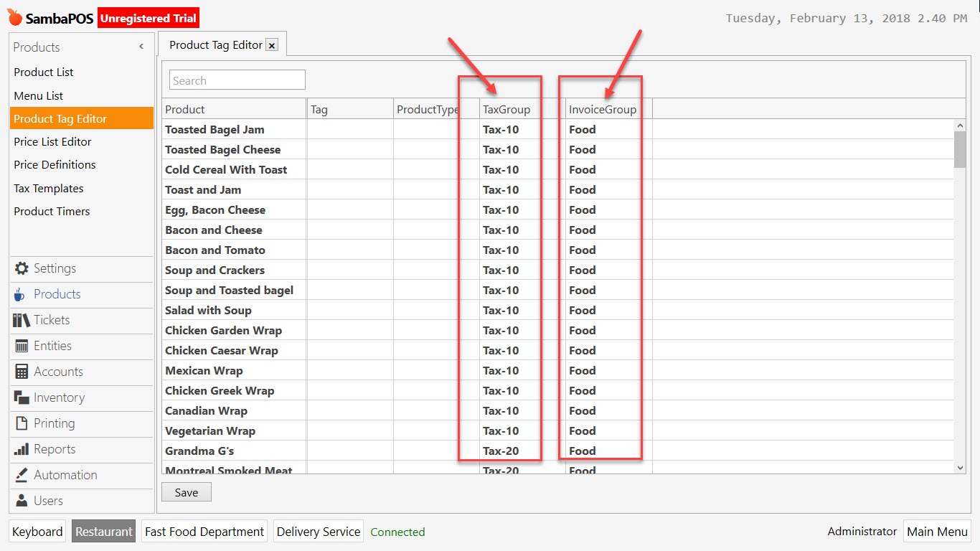Screen dimensions: 980x551
Task: Click the Users person icon
Action: tap(22, 501)
